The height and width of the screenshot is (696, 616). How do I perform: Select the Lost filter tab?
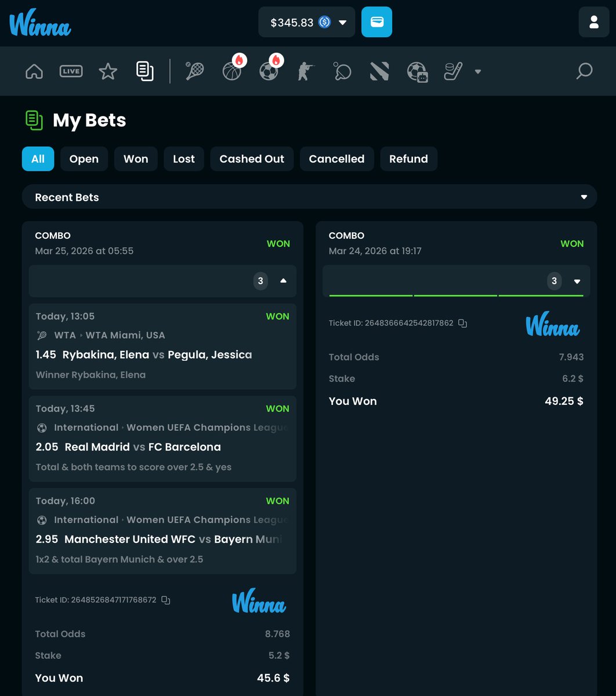pyautogui.click(x=184, y=159)
